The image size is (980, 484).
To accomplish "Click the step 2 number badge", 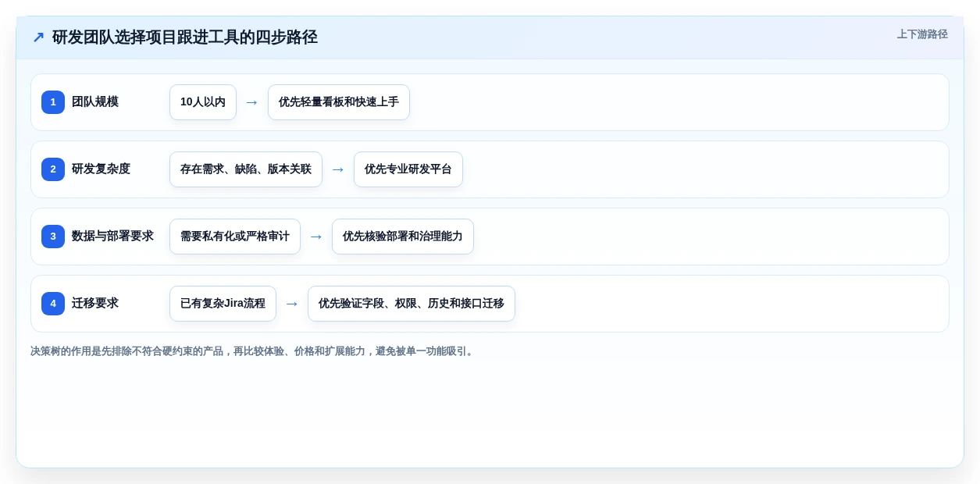I will click(x=53, y=169).
